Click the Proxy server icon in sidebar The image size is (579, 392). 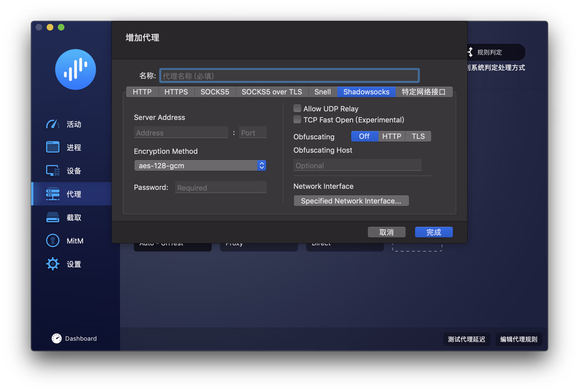coord(53,194)
